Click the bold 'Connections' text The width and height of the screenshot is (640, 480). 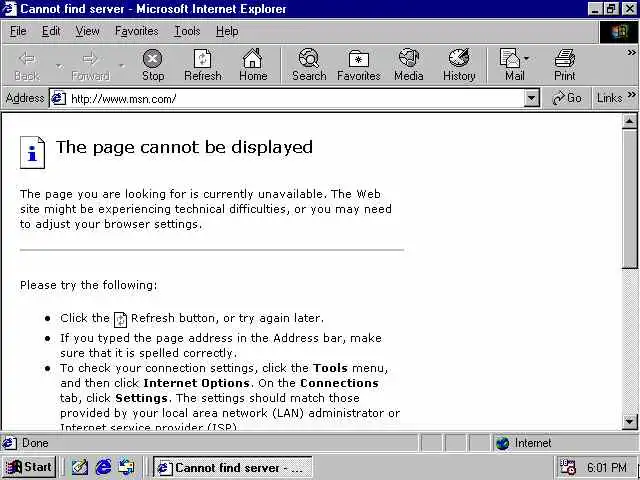tap(340, 383)
